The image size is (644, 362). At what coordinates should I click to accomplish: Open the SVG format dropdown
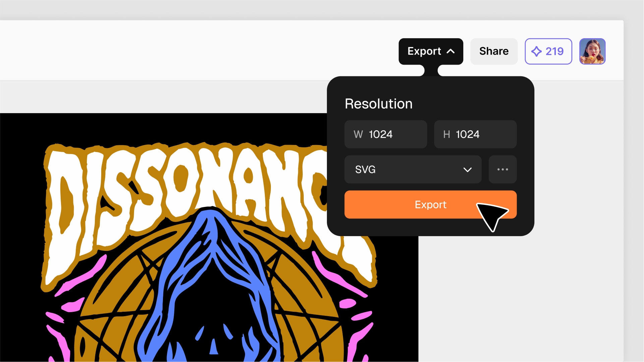click(413, 169)
